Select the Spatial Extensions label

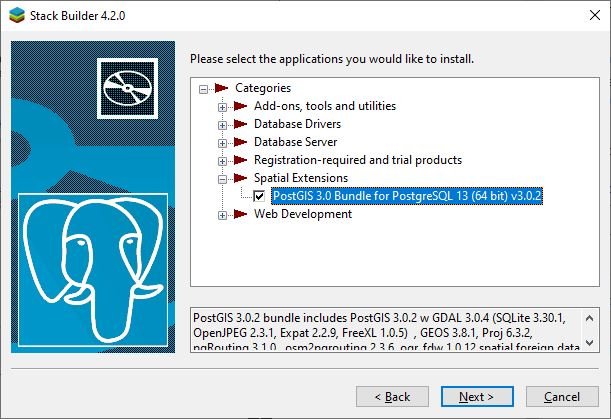[x=301, y=178]
